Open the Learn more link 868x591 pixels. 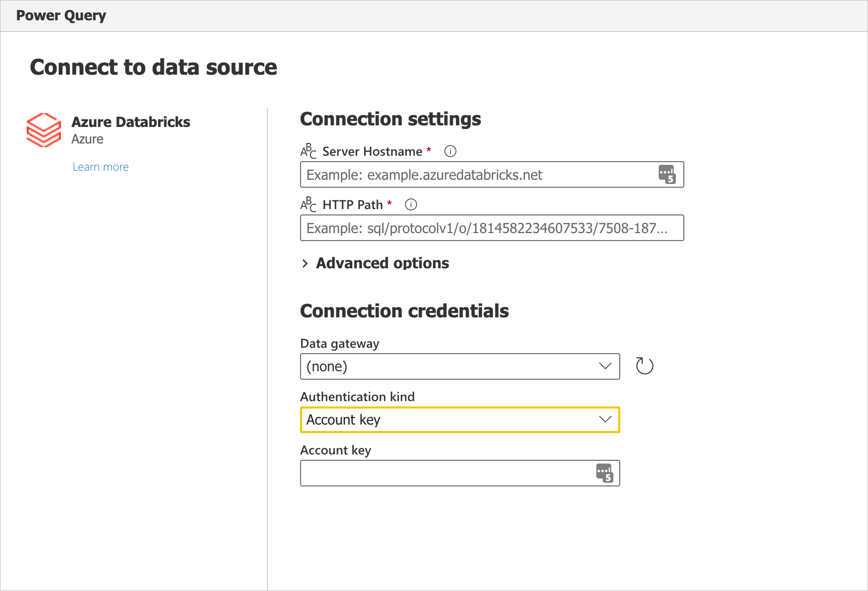click(x=100, y=166)
